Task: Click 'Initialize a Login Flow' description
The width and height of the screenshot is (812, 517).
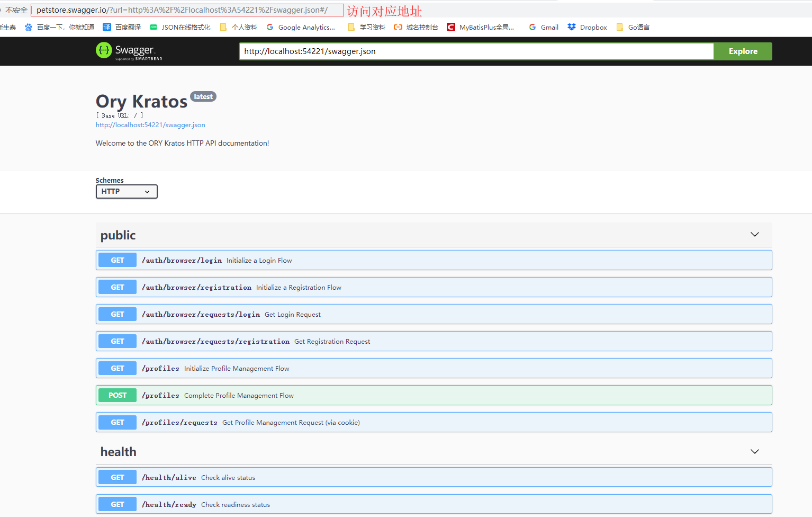Action: point(259,261)
